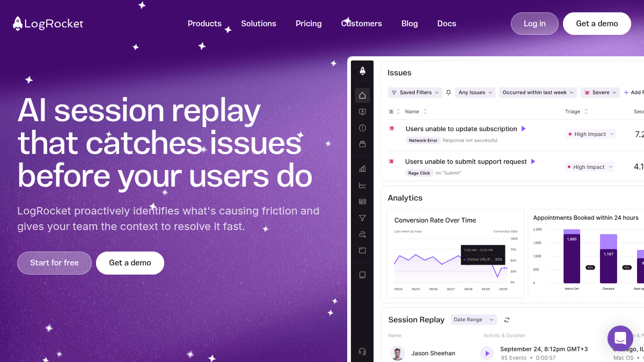
Task: Click the refresh icon next to Date Range
Action: (x=507, y=320)
